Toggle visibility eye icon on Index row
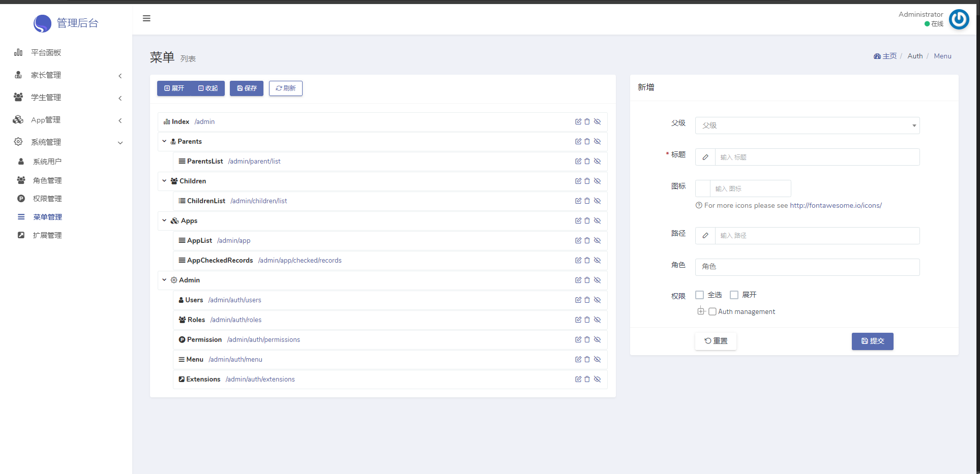Viewport: 980px width, 474px height. click(598, 122)
